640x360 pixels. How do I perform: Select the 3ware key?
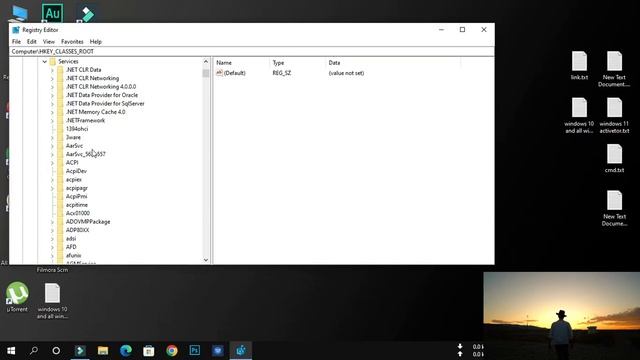(73, 137)
